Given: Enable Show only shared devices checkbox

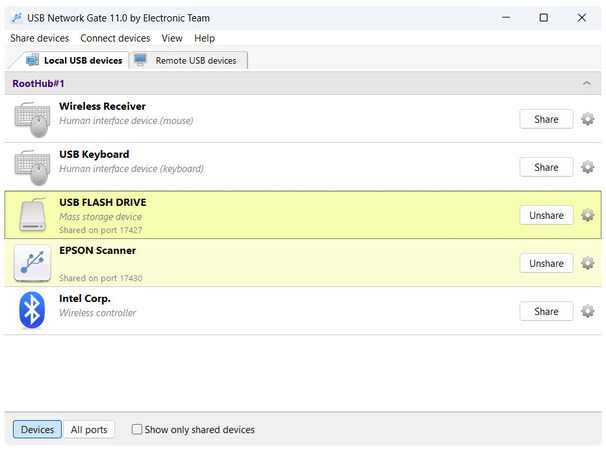Looking at the screenshot, I should coord(137,429).
